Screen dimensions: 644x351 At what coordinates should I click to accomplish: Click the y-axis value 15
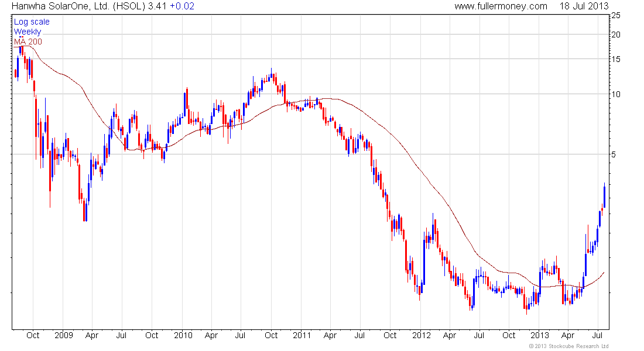616,59
